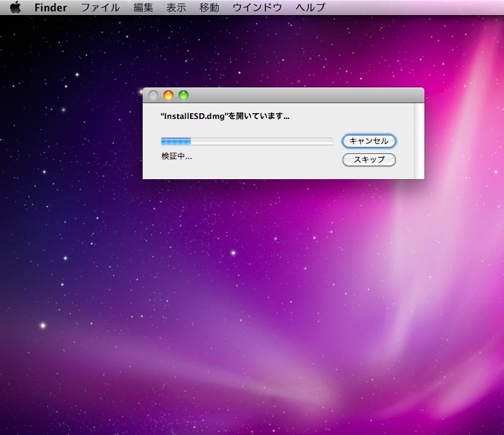Click the 検証中 status label

click(x=176, y=156)
